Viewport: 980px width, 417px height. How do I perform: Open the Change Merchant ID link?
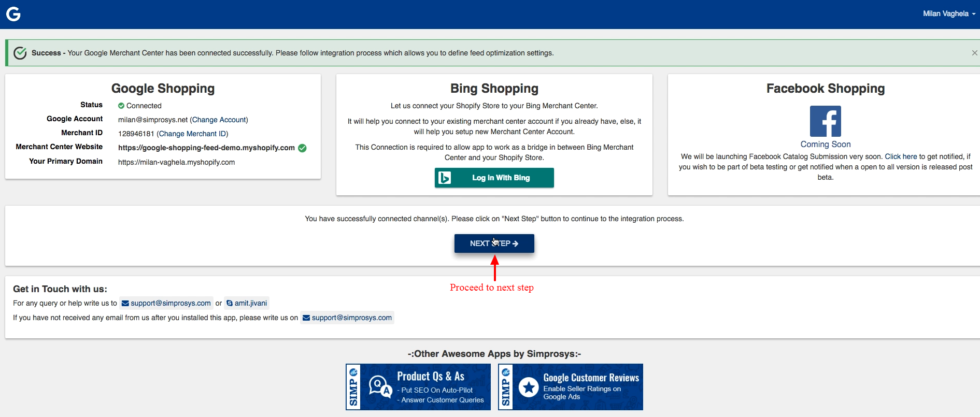coord(192,134)
